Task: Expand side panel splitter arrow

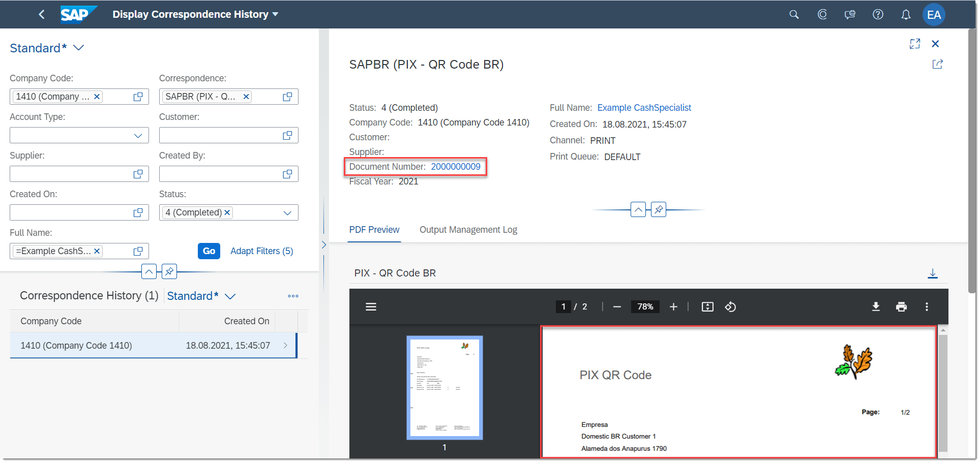Action: click(x=324, y=244)
